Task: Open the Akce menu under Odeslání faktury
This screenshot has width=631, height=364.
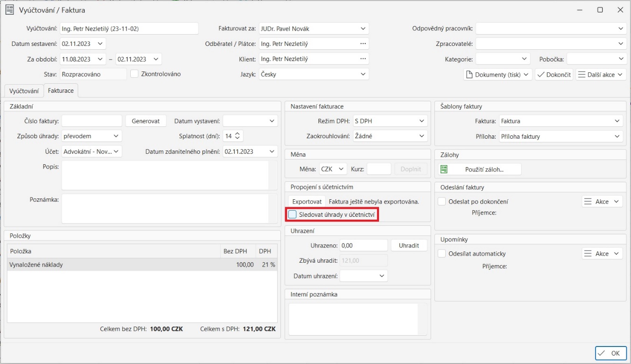Action: coord(602,201)
